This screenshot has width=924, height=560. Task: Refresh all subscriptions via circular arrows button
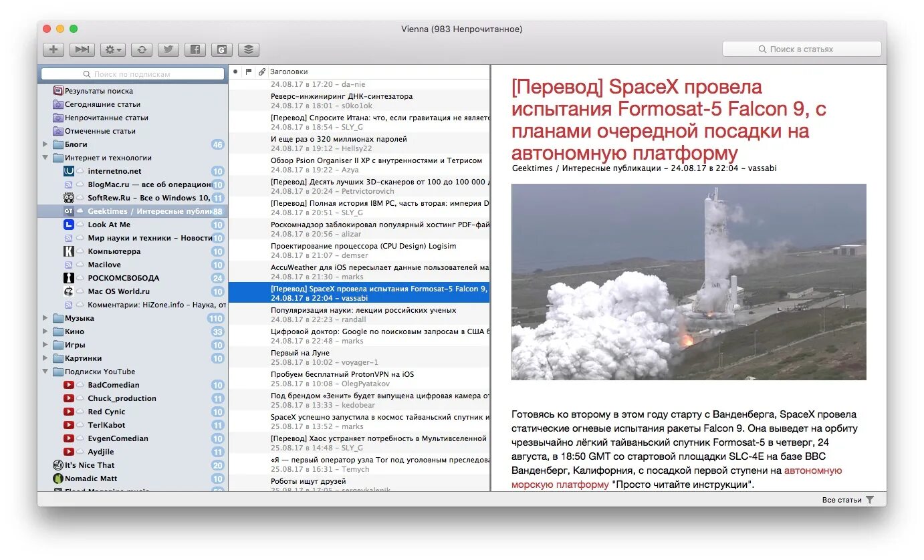pos(142,49)
